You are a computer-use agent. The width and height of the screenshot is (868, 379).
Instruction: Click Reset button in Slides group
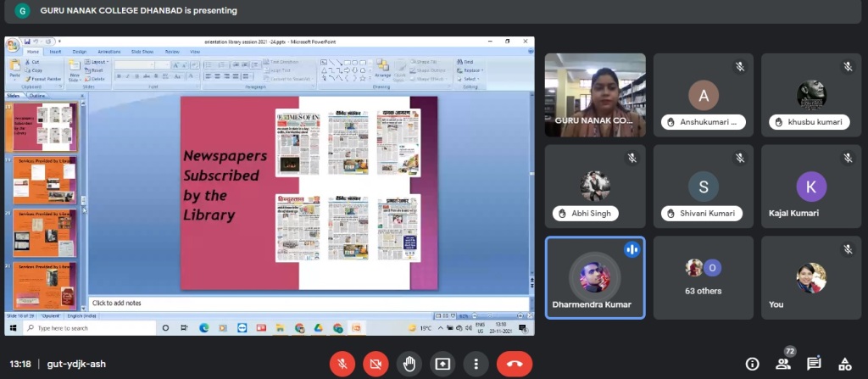click(93, 70)
